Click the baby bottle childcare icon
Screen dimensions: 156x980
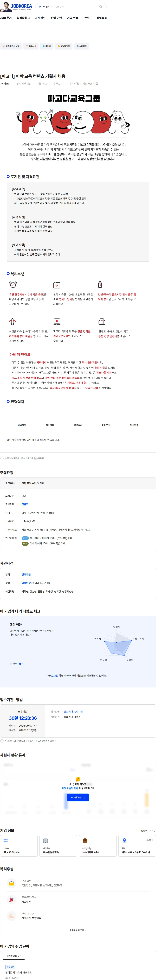[100, 284]
